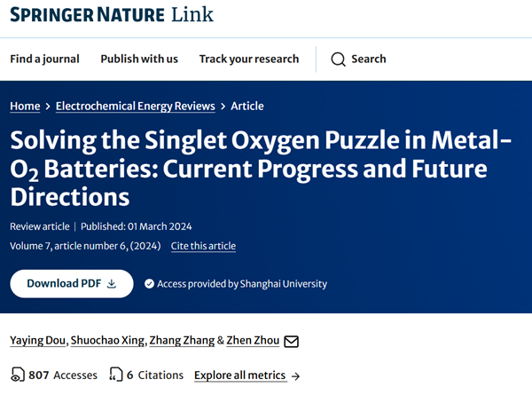
Task: Open author Shuochao Xing link
Action: point(107,340)
